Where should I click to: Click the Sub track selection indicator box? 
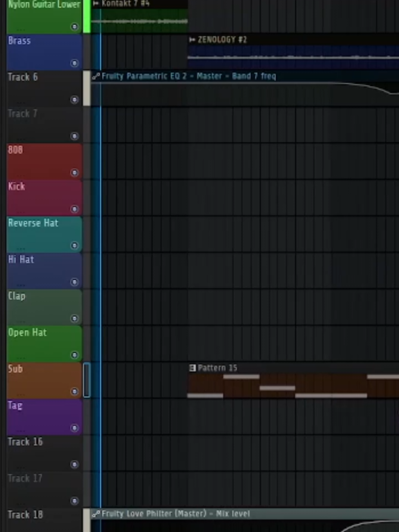(86, 380)
